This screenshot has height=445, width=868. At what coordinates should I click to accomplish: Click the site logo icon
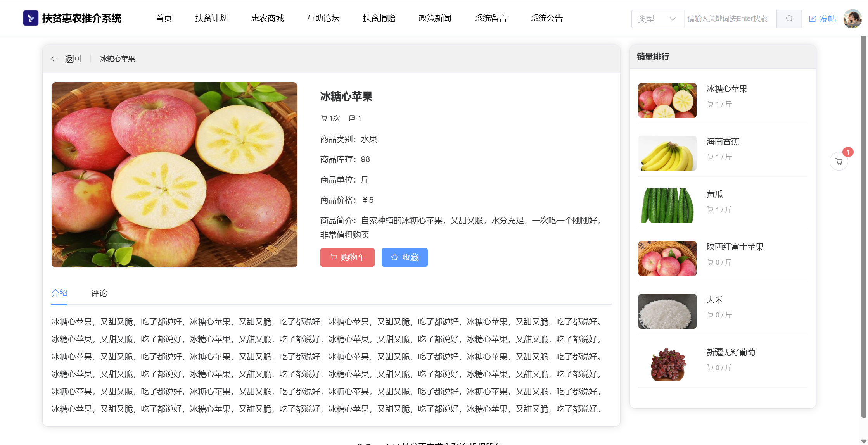[x=31, y=18]
